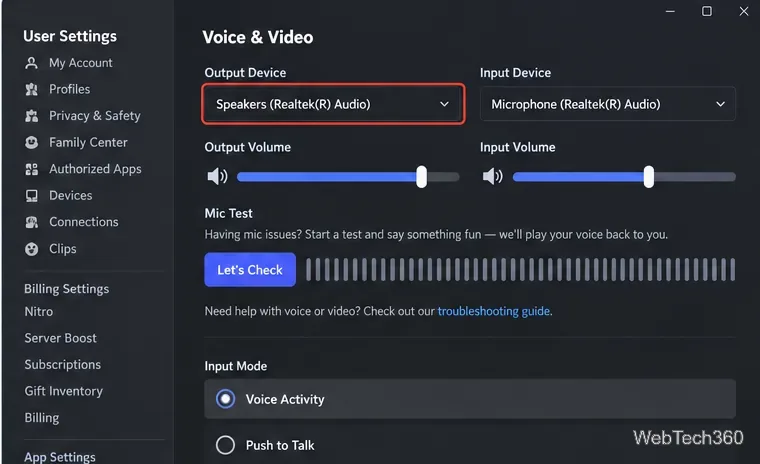This screenshot has width=760, height=464.
Task: Open Gift Inventory
Action: click(63, 391)
